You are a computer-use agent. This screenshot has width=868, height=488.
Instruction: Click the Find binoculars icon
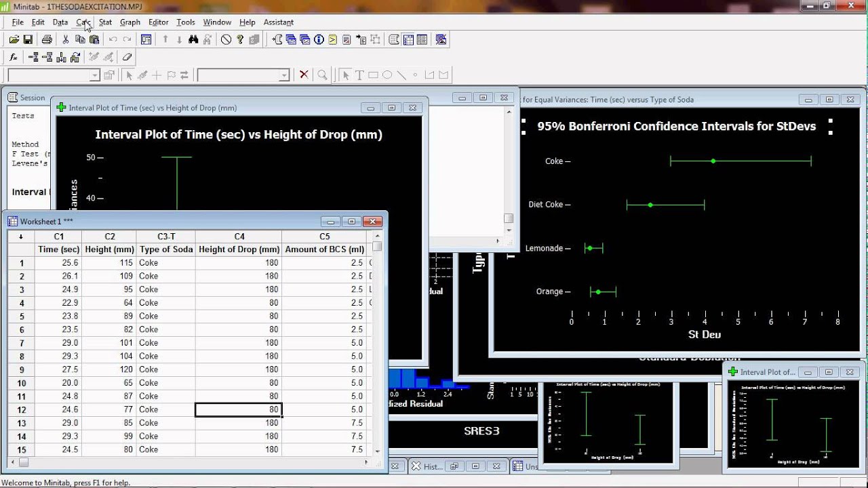pos(193,40)
